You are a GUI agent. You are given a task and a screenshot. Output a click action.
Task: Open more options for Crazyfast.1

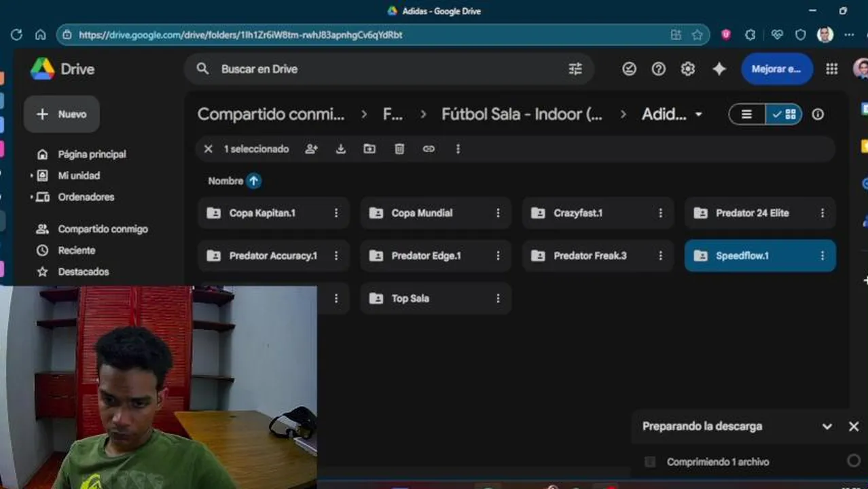[x=660, y=213]
